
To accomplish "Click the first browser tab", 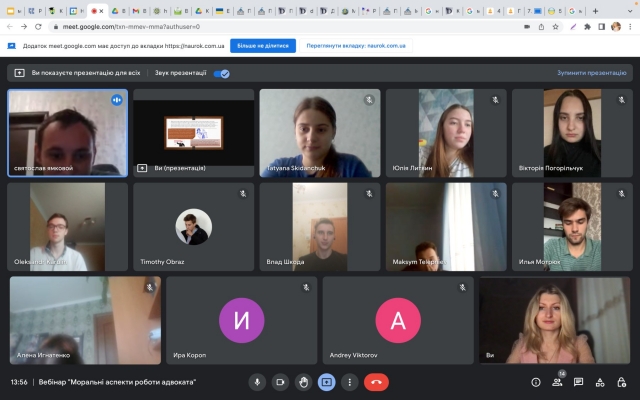I will (x=14, y=11).
